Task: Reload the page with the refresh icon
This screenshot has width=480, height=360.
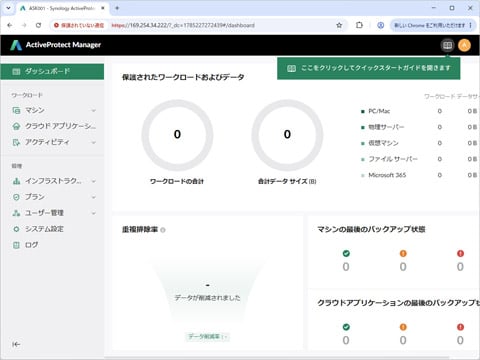Action: click(39, 25)
